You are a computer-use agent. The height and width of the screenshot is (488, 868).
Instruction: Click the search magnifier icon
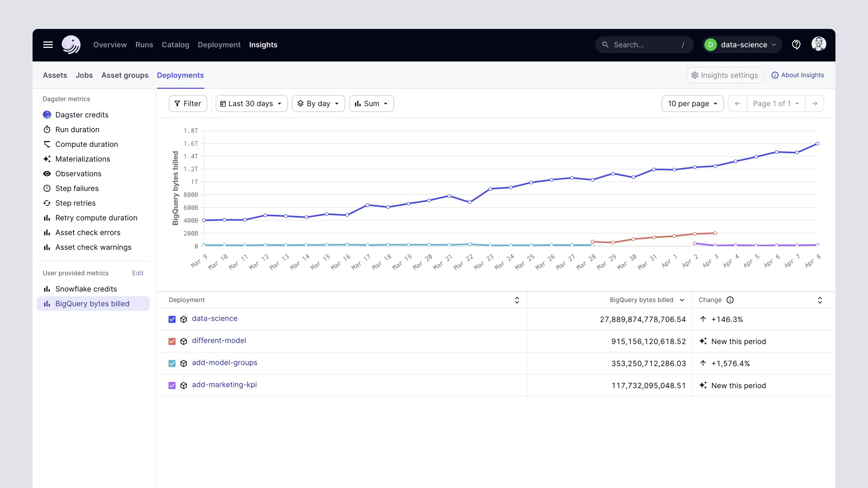point(605,45)
